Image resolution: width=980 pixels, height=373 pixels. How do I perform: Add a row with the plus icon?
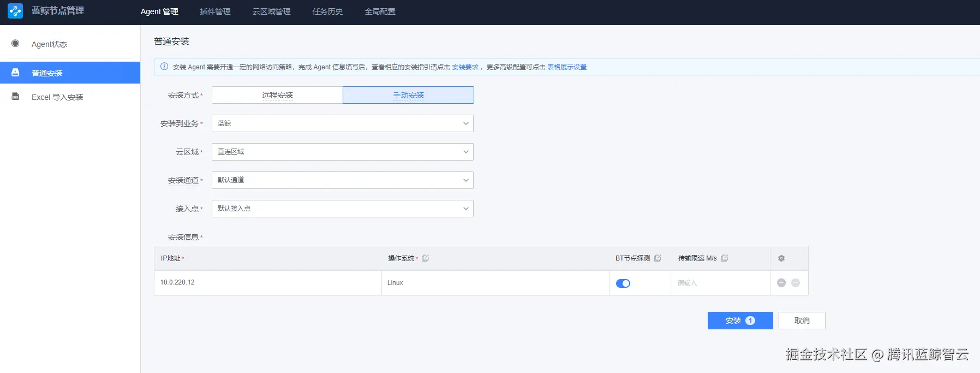[x=781, y=283]
